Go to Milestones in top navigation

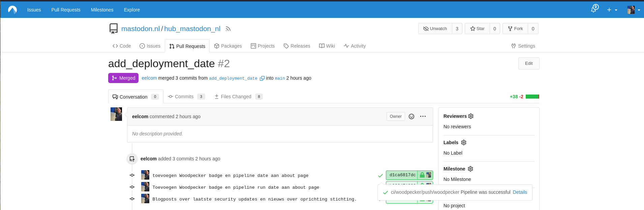pyautogui.click(x=102, y=10)
